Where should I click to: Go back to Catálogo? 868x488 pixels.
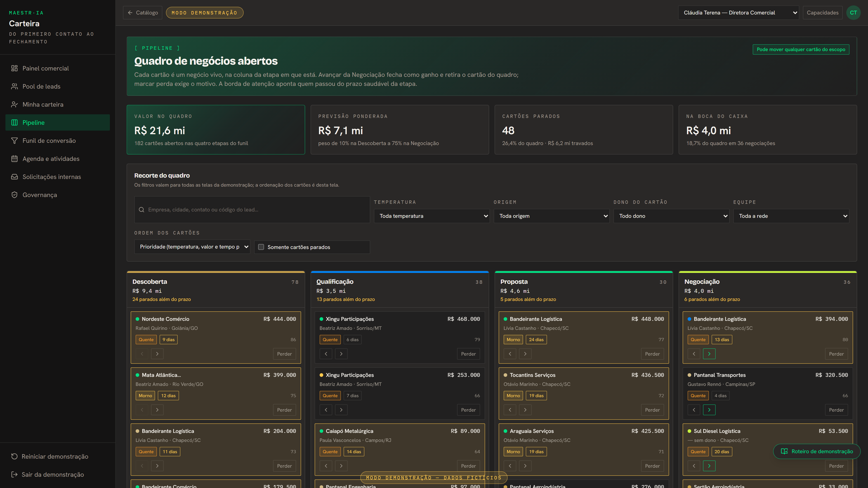coord(143,13)
